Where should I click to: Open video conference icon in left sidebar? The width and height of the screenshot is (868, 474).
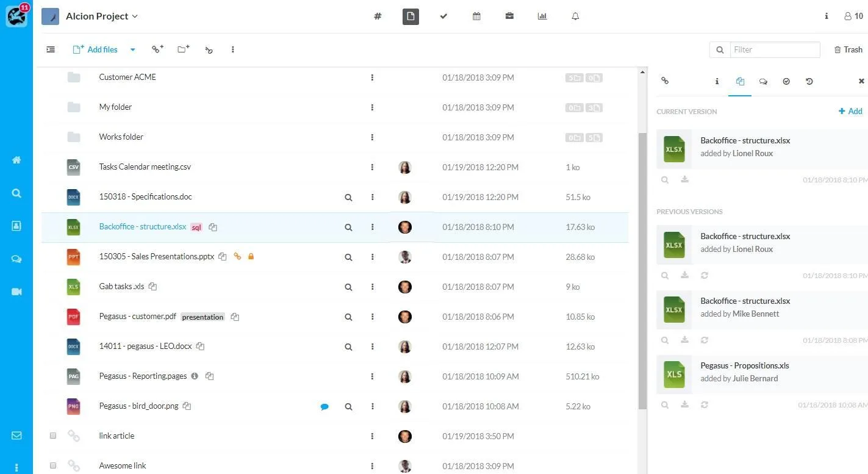16,292
